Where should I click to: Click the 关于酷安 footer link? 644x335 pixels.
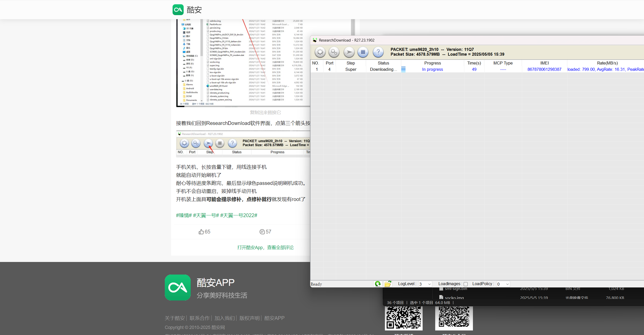[175, 318]
